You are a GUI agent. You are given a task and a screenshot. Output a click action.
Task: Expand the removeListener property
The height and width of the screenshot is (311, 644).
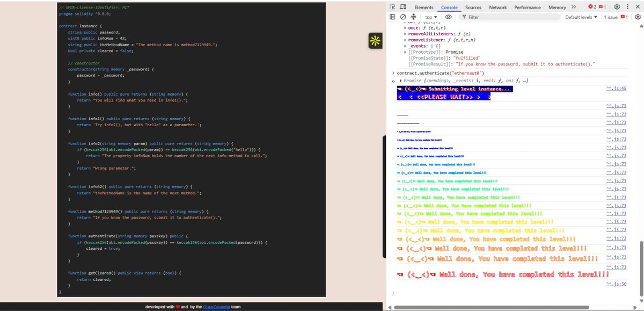point(405,40)
